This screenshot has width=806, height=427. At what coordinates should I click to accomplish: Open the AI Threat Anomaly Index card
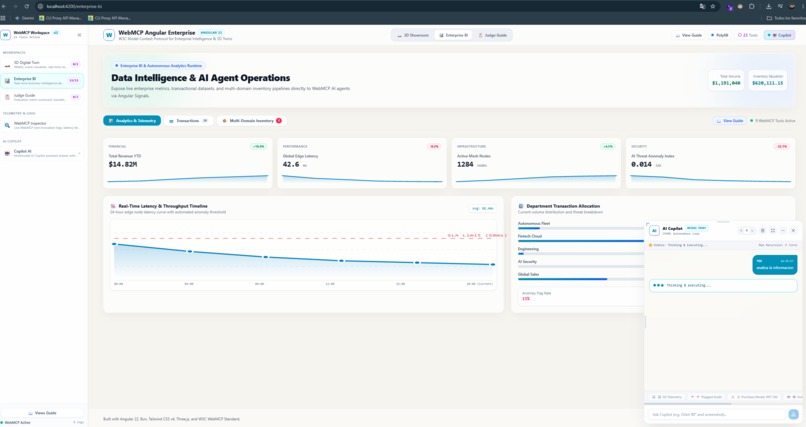click(x=710, y=163)
